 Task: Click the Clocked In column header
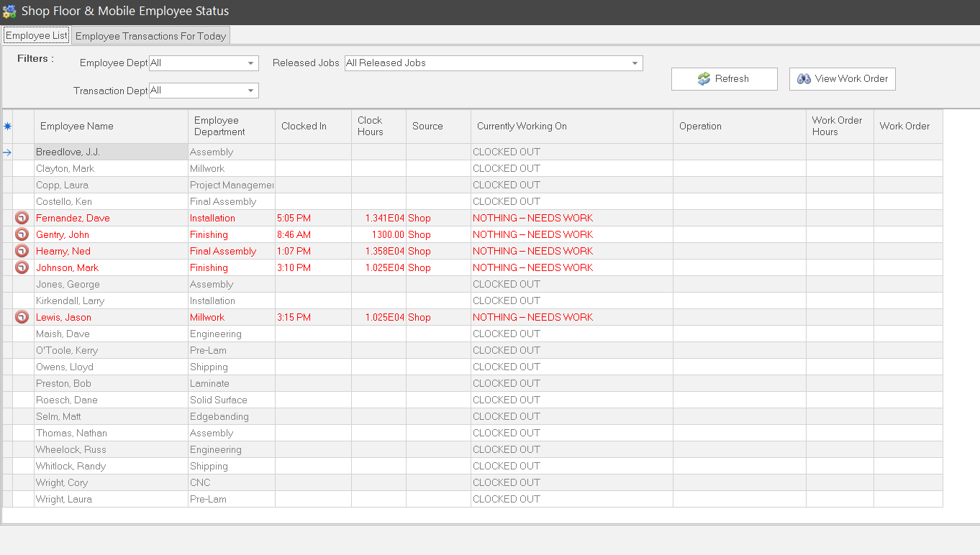click(304, 127)
